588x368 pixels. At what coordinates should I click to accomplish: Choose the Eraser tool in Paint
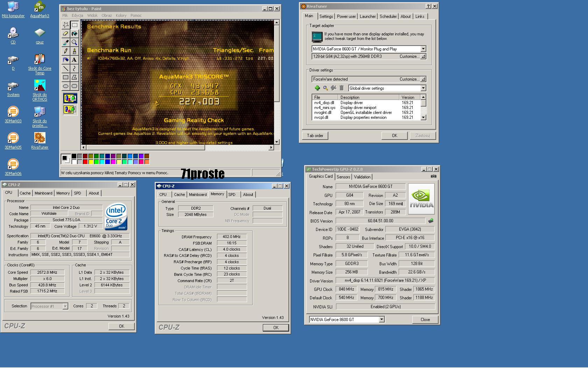66,34
